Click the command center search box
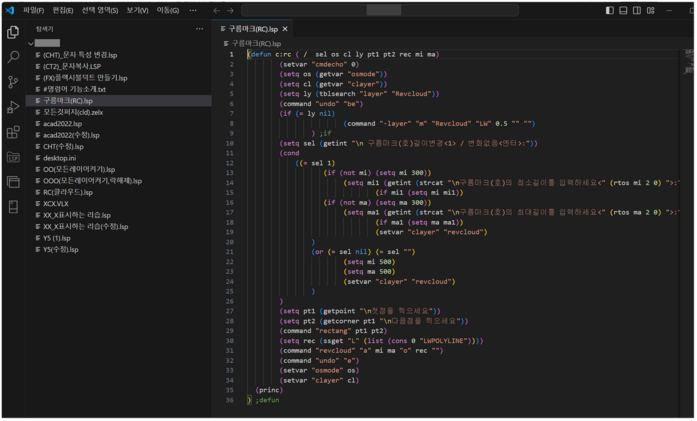Image resolution: width=697 pixels, height=421 pixels. [x=380, y=10]
